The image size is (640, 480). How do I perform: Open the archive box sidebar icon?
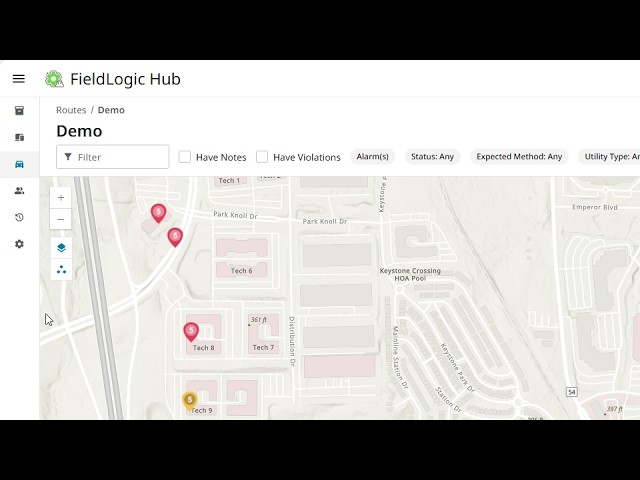[19, 111]
